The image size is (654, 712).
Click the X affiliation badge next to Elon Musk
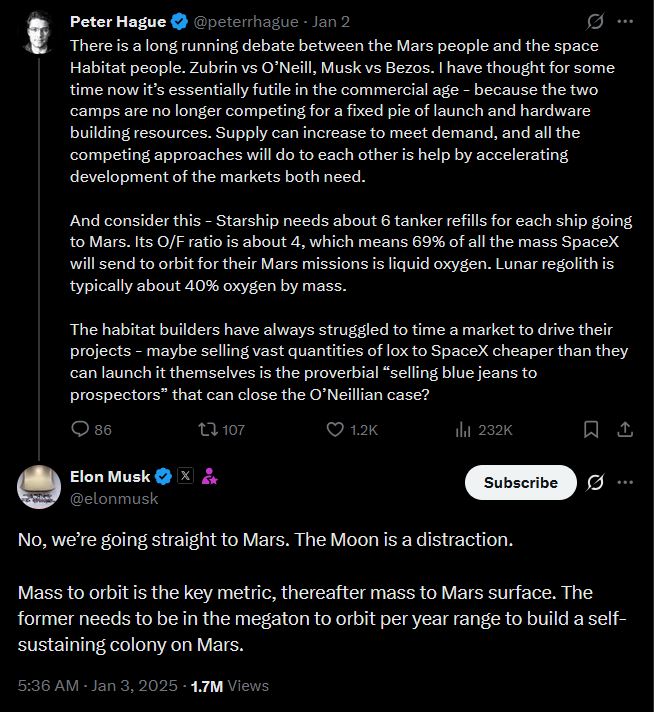(185, 476)
